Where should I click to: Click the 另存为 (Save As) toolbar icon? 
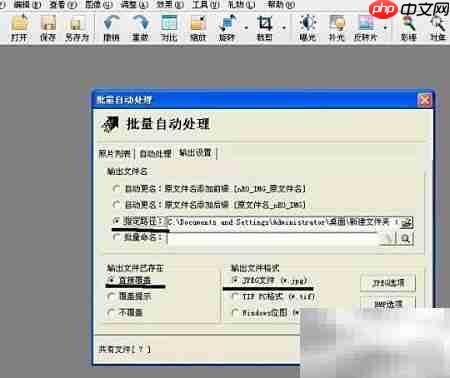(77, 28)
